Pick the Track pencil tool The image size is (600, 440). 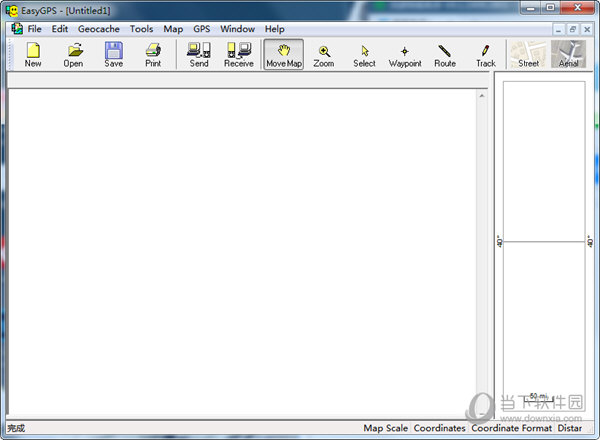pyautogui.click(x=486, y=55)
